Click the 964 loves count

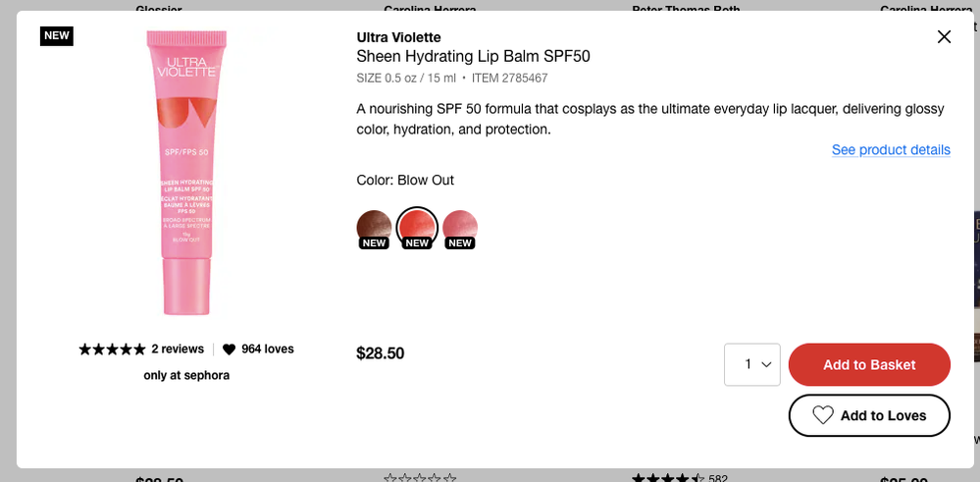tap(268, 348)
